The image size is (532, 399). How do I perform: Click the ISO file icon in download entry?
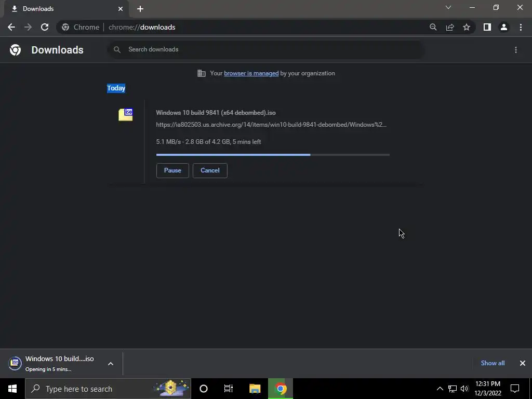[x=126, y=114]
